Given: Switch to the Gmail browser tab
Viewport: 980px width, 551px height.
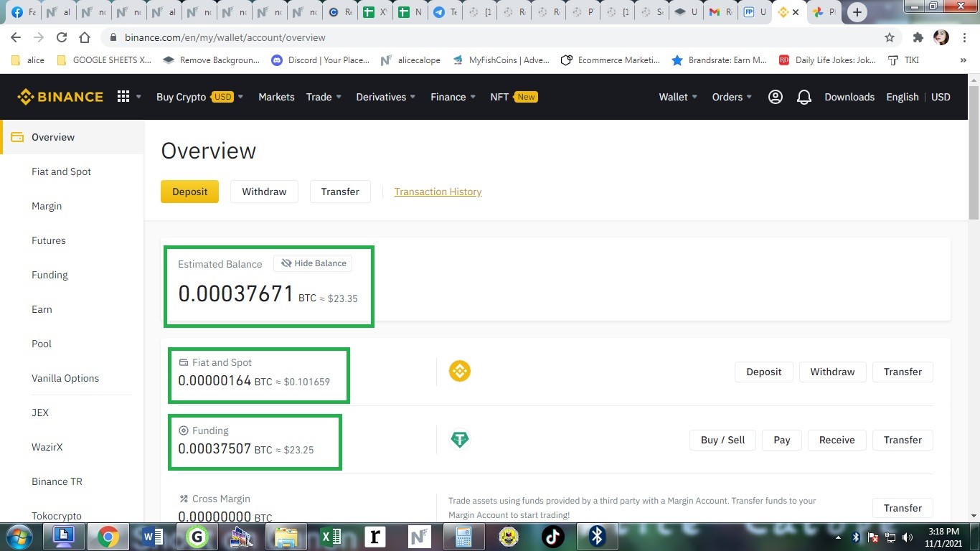Looking at the screenshot, I should pos(720,12).
